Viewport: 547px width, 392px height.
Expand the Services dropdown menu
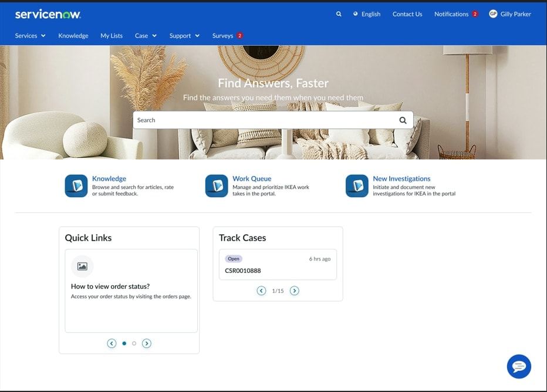click(30, 36)
